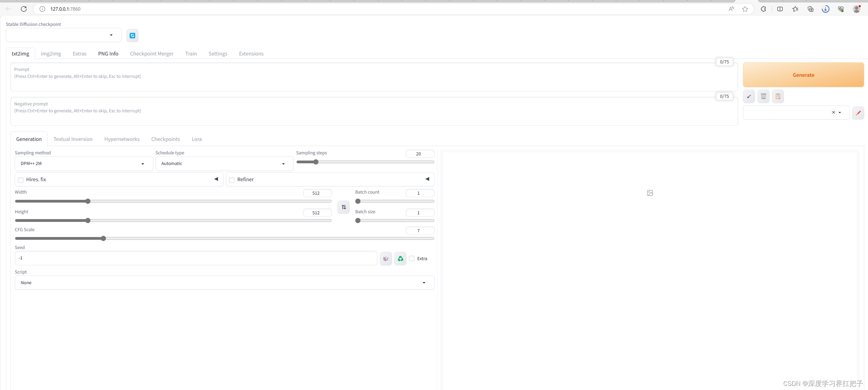Image resolution: width=868 pixels, height=390 pixels.
Task: Expand the Hires. fix section arrow
Action: tap(216, 179)
